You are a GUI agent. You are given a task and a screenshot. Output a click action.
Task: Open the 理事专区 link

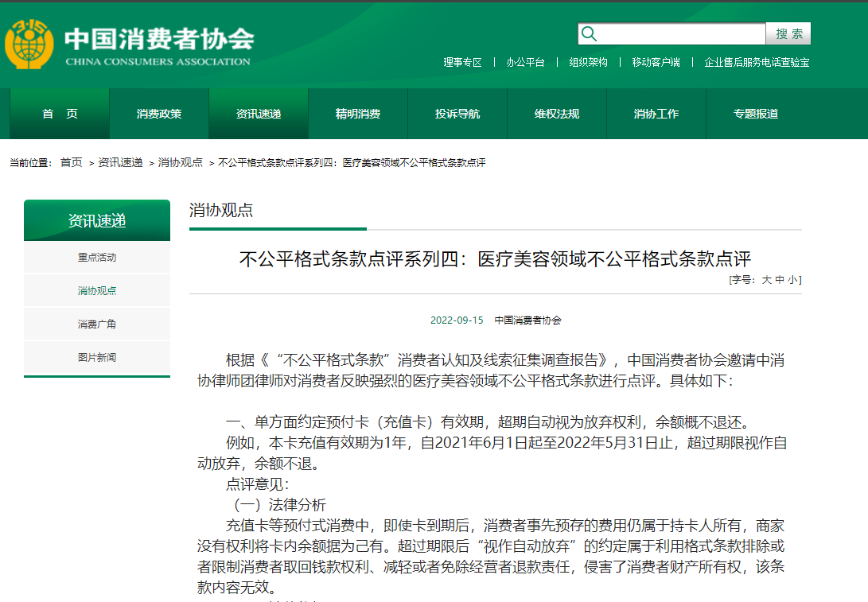(x=462, y=63)
